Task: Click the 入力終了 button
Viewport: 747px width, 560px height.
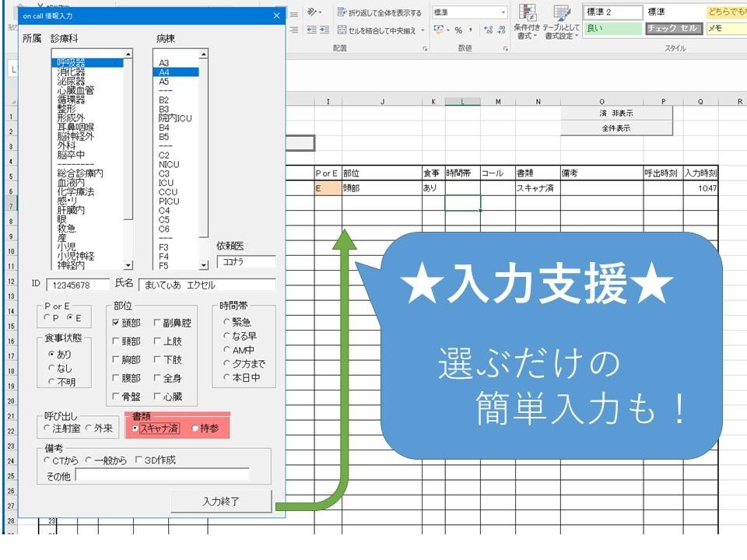Action: point(221,501)
